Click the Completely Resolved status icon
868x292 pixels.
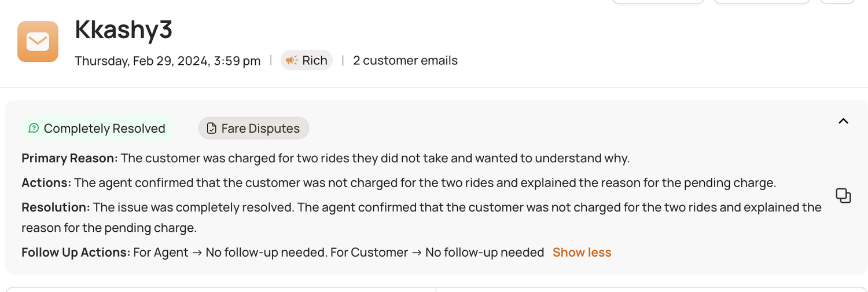click(34, 128)
